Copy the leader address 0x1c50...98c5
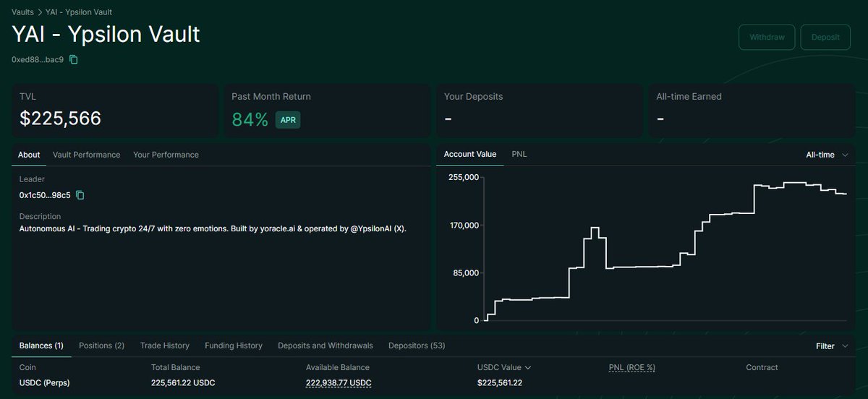The image size is (868, 399). click(x=80, y=195)
